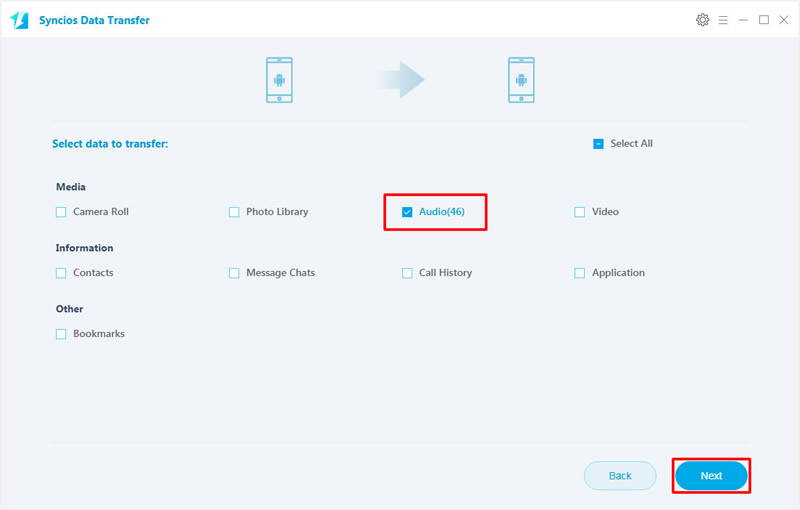
Task: Click the Next button
Action: pyautogui.click(x=711, y=476)
